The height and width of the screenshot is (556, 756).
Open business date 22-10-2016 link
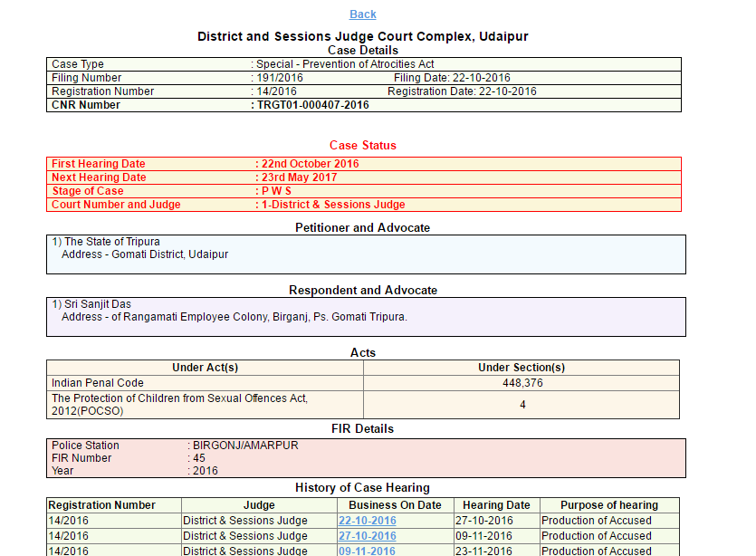point(368,521)
